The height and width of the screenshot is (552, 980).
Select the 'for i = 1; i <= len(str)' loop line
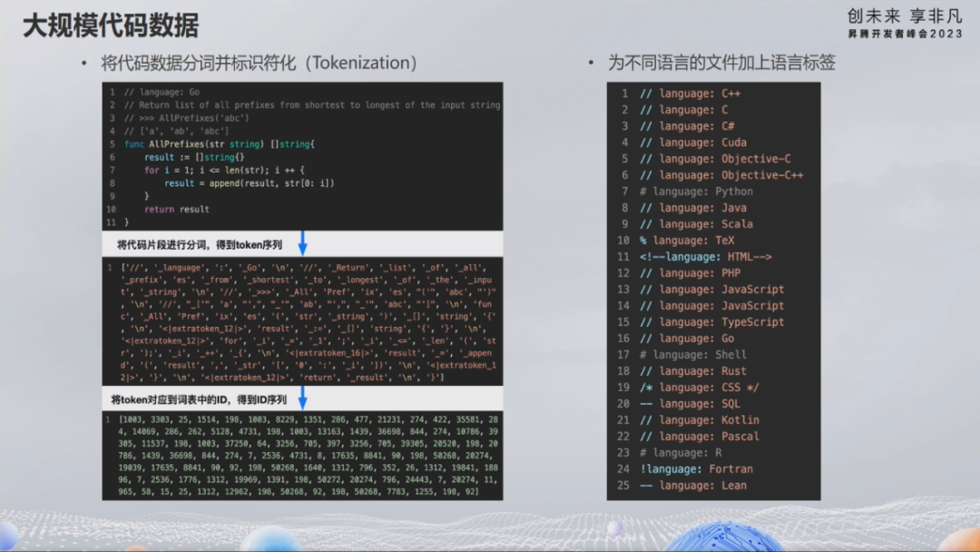(x=224, y=170)
